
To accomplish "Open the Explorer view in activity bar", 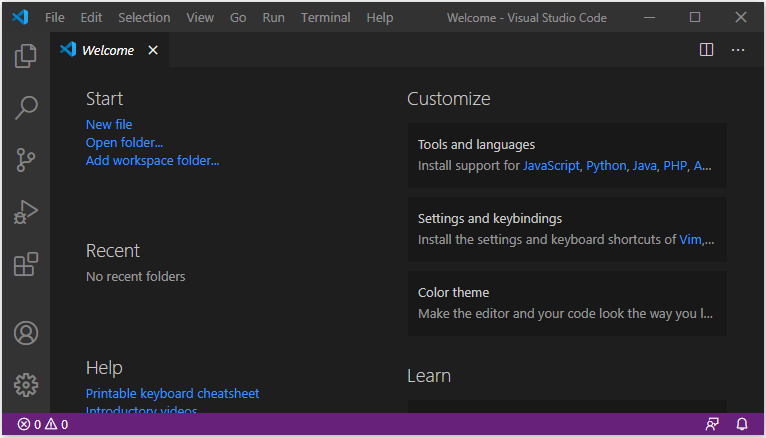I will (25, 56).
